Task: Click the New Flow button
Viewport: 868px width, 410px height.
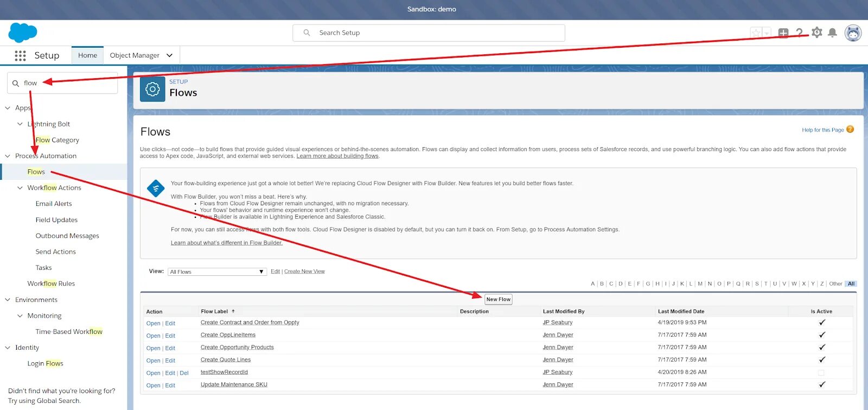Action: 498,299
